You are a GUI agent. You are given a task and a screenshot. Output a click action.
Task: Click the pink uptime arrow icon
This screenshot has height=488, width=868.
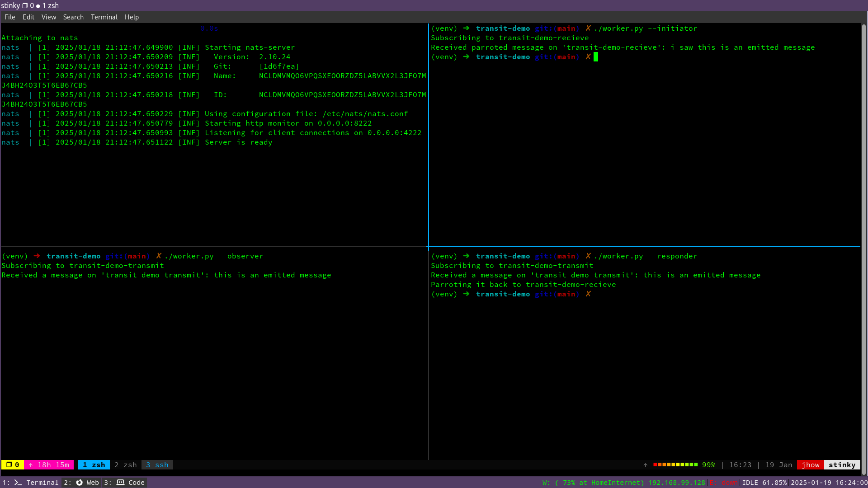click(x=31, y=465)
